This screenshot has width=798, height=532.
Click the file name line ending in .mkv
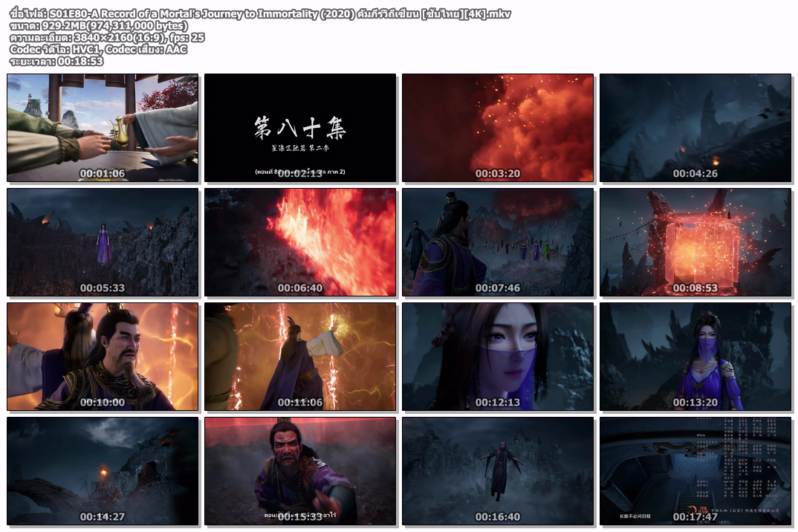click(x=260, y=13)
